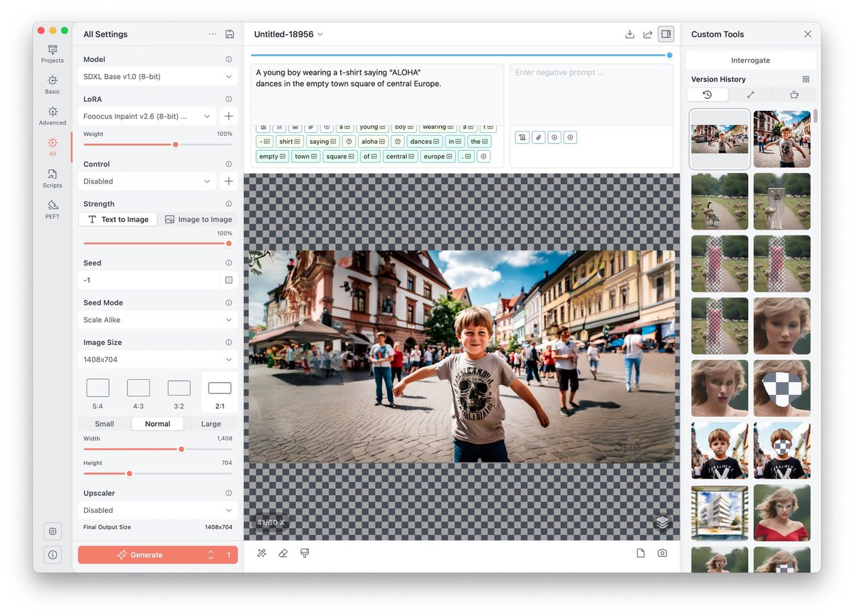Adjust the Width slider
This screenshot has height=616, width=854.
tap(157, 449)
